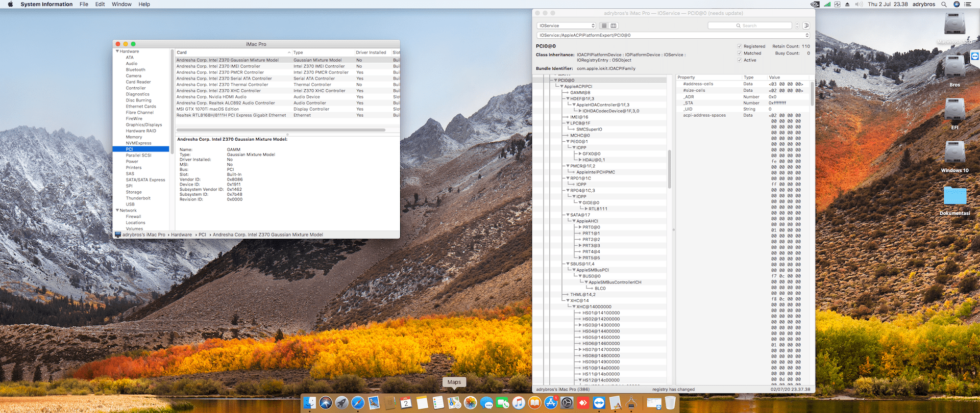Launch FaceTime from the Dock
This screenshot has width=980, height=413.
pyautogui.click(x=503, y=403)
